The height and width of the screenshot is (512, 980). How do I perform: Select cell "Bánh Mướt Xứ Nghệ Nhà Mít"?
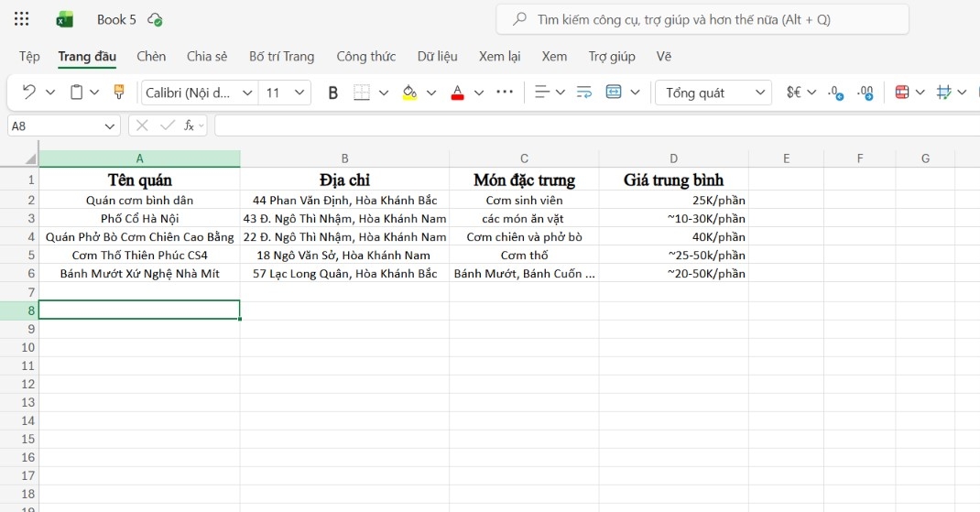(139, 273)
